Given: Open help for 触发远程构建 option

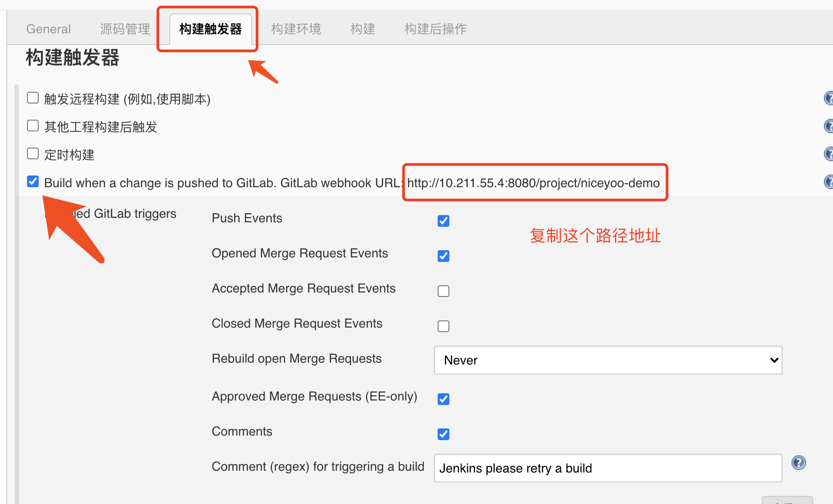Looking at the screenshot, I should point(828,98).
